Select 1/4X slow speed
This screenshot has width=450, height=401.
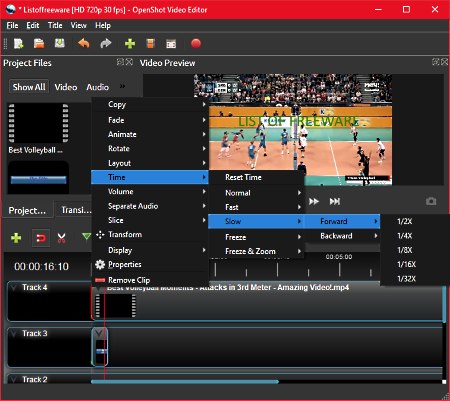415,236
